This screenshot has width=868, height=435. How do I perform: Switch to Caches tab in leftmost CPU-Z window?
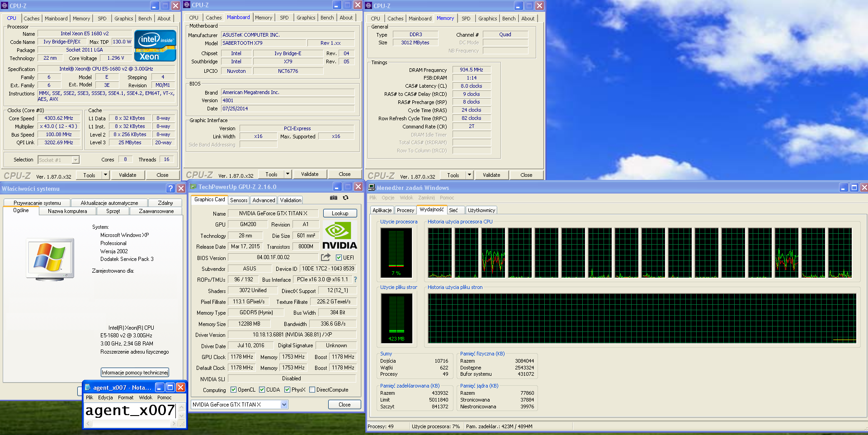click(x=32, y=19)
